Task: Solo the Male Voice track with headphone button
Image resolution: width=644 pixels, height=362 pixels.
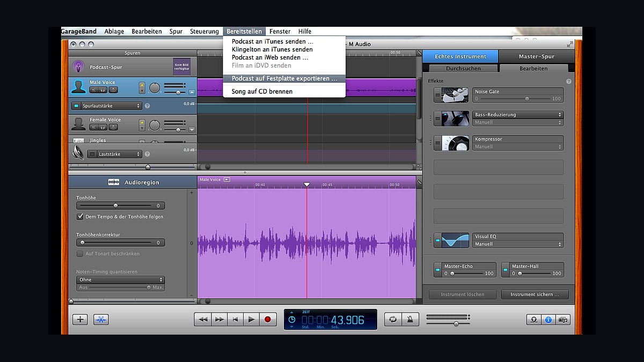Action: [104, 90]
